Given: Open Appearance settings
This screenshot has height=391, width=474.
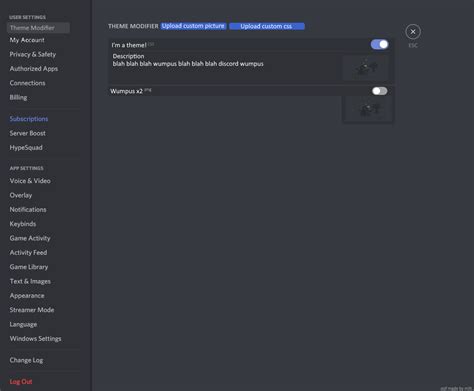Looking at the screenshot, I should tap(27, 295).
